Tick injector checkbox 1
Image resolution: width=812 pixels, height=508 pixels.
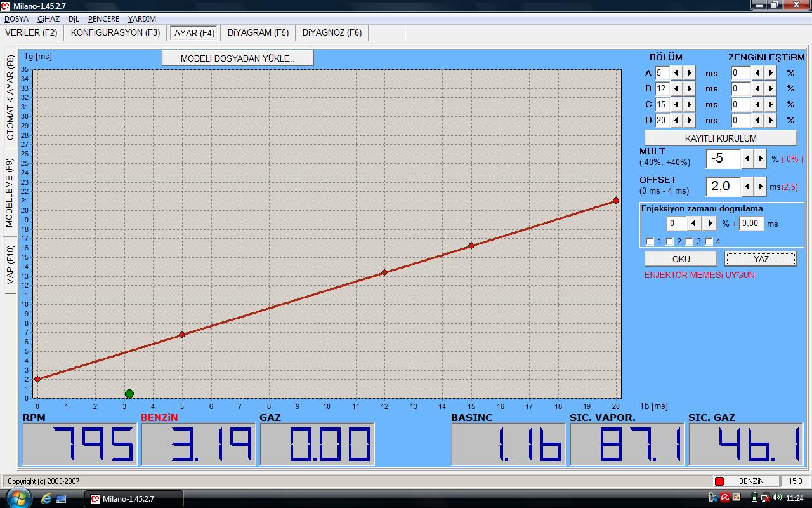coord(650,242)
